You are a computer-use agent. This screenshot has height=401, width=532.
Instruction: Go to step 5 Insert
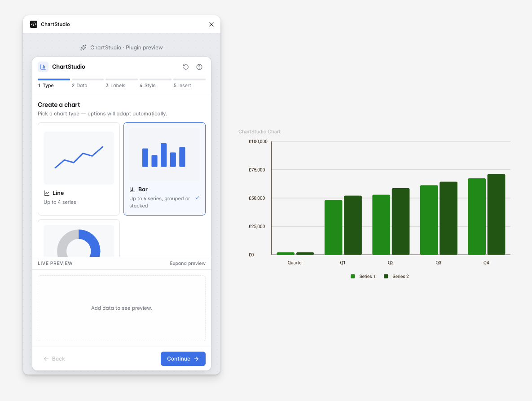tap(189, 84)
